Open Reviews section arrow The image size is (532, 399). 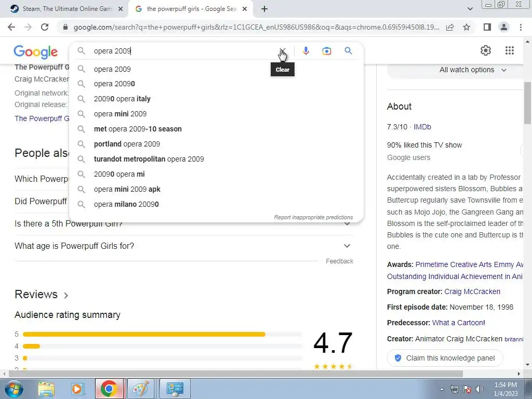(x=66, y=296)
